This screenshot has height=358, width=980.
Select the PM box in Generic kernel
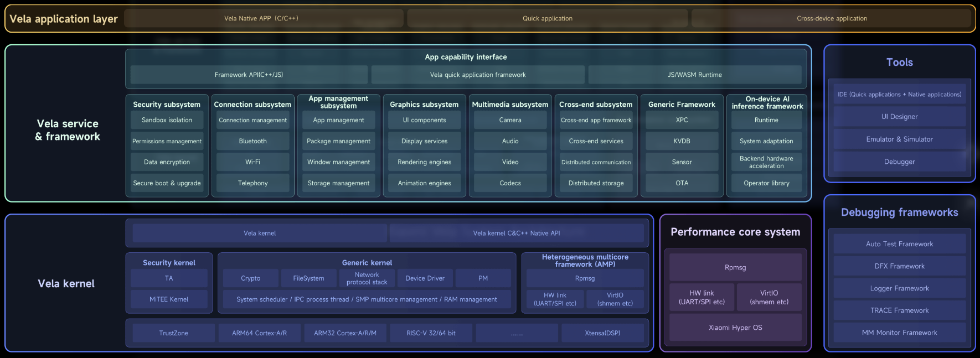pyautogui.click(x=483, y=278)
